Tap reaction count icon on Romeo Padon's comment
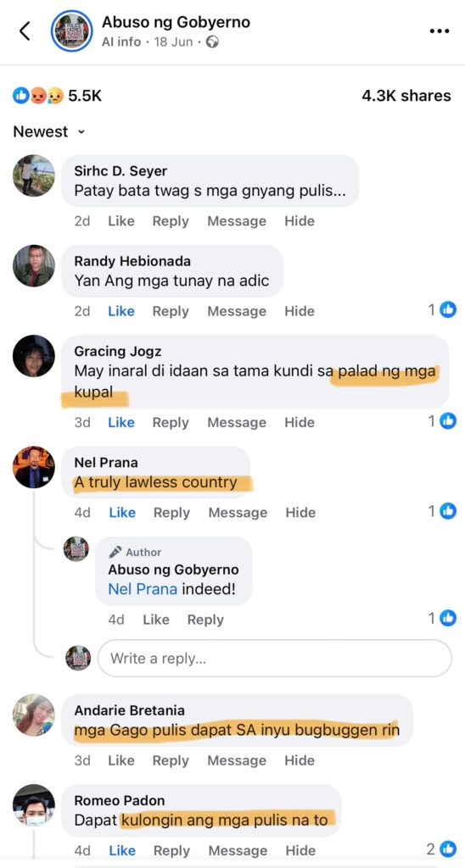This screenshot has height=868, width=465. click(448, 849)
